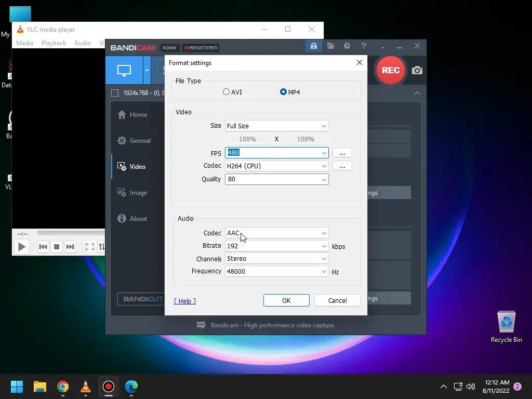The width and height of the screenshot is (532, 399).
Task: Click the stop button in VLC
Action: [57, 247]
